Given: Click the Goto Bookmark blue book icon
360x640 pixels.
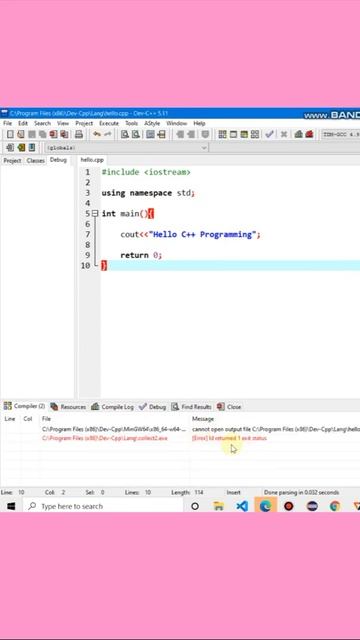Looking at the screenshot, I should click(x=32, y=147).
